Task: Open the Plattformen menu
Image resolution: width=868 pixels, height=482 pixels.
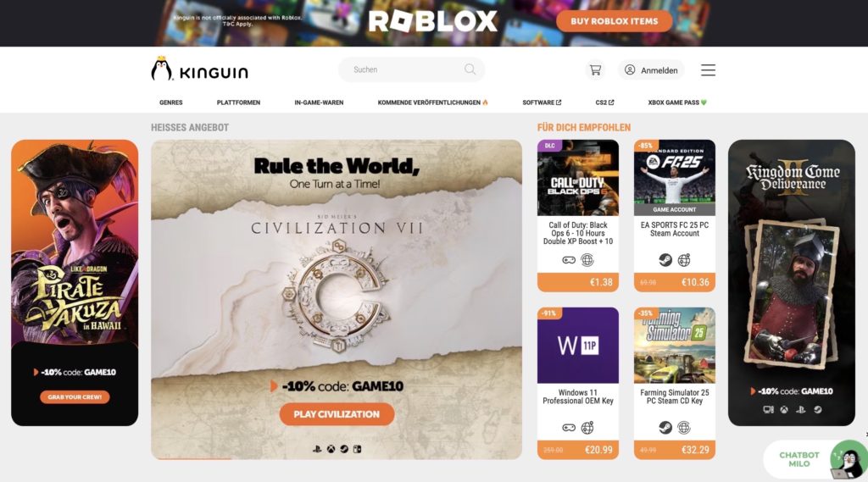Action: 238,102
